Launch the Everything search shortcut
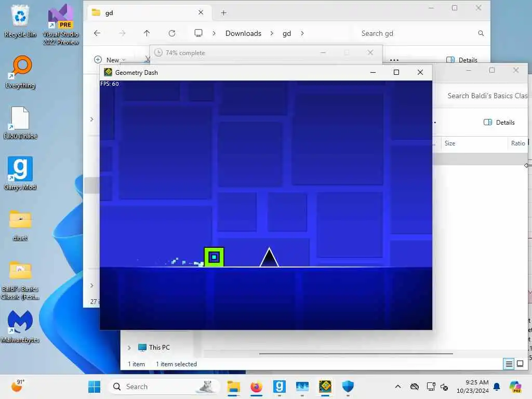 20,72
